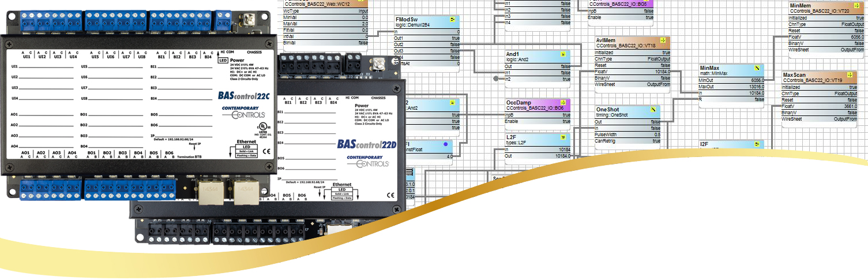Click the Out row of OneShot
The width and height of the screenshot is (868, 280).
point(628,122)
